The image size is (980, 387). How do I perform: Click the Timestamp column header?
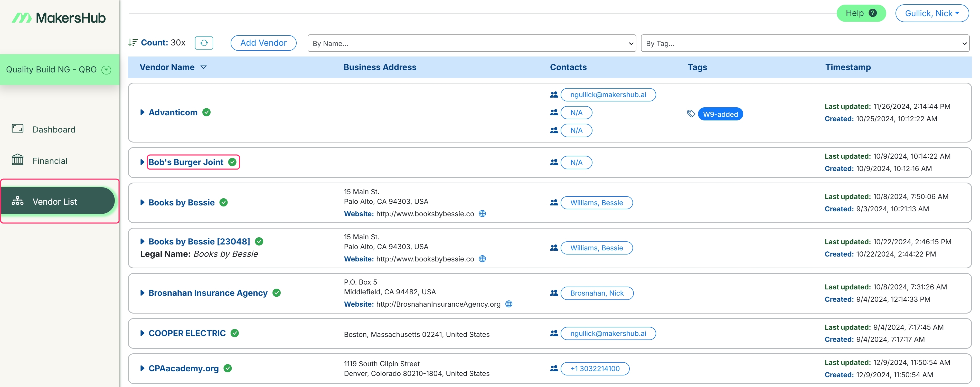tap(848, 67)
